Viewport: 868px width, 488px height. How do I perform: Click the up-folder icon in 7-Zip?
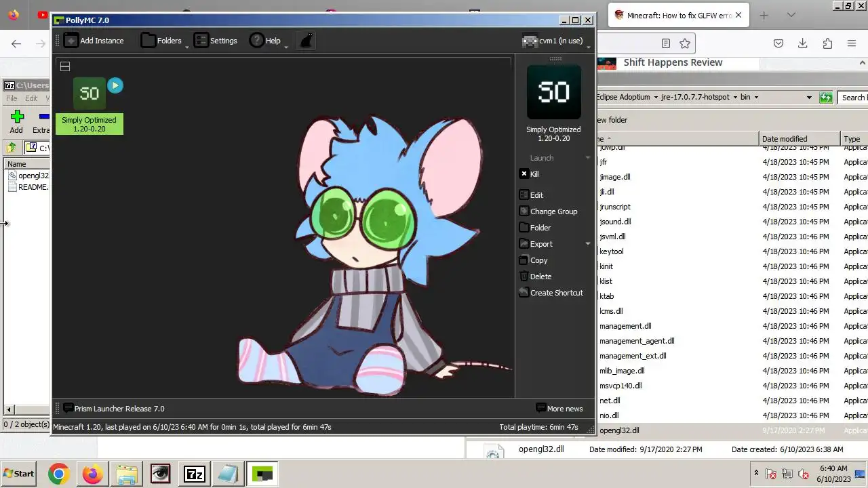pos(12,148)
